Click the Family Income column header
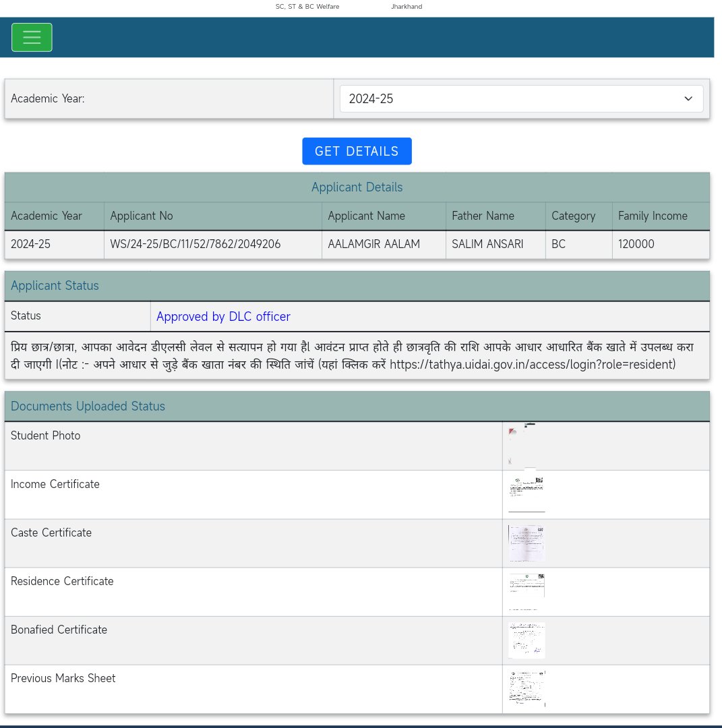722x728 pixels. (x=653, y=216)
